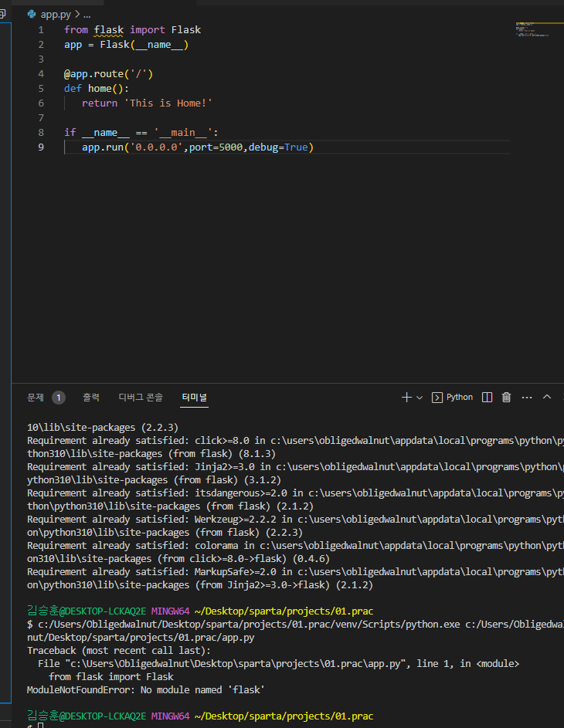This screenshot has height=728, width=564.
Task: Click line number 1 in the gutter
Action: pos(41,29)
